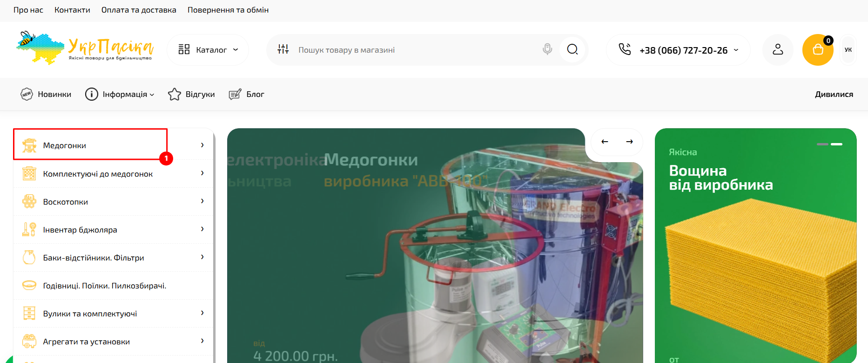Expand Інвентар бджоляра submenu arrow
Image resolution: width=868 pixels, height=363 pixels.
click(202, 229)
